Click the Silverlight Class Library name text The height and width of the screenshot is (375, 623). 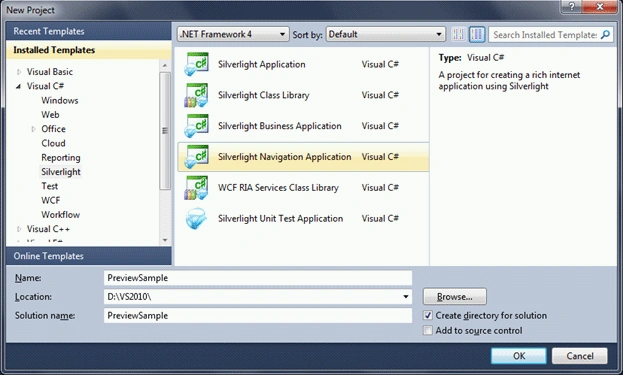[x=263, y=95]
